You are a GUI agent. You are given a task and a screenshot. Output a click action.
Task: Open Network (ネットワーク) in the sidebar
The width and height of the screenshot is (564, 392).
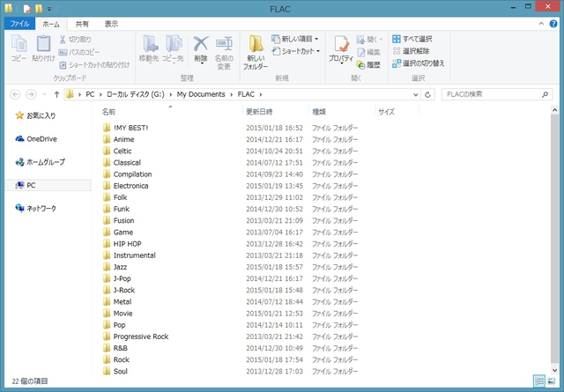[x=41, y=208]
